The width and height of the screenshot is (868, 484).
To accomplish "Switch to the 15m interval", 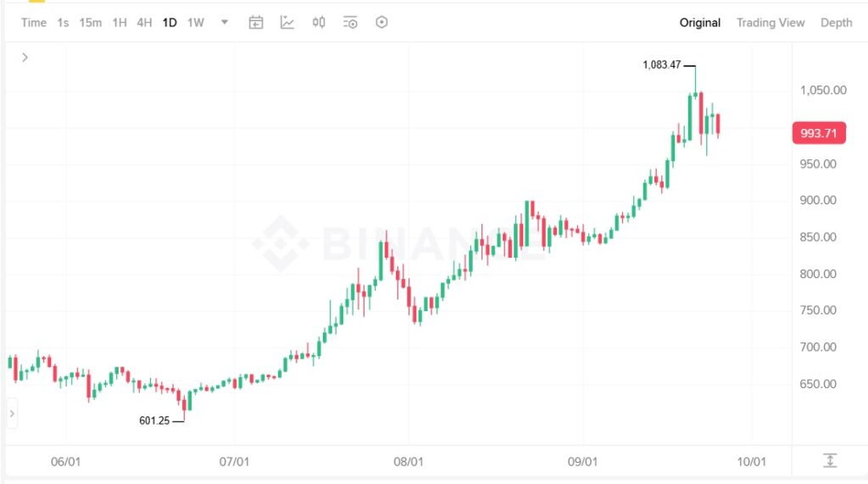I will (91, 23).
